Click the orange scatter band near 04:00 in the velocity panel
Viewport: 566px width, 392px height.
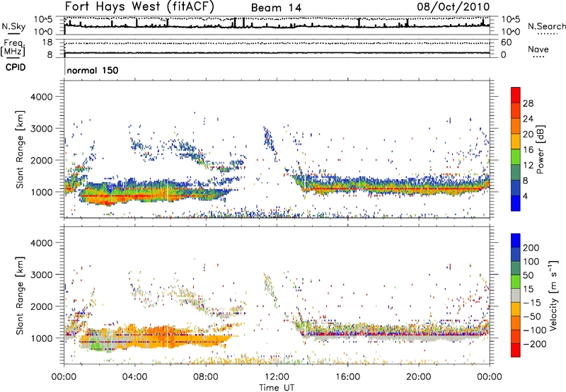144,335
